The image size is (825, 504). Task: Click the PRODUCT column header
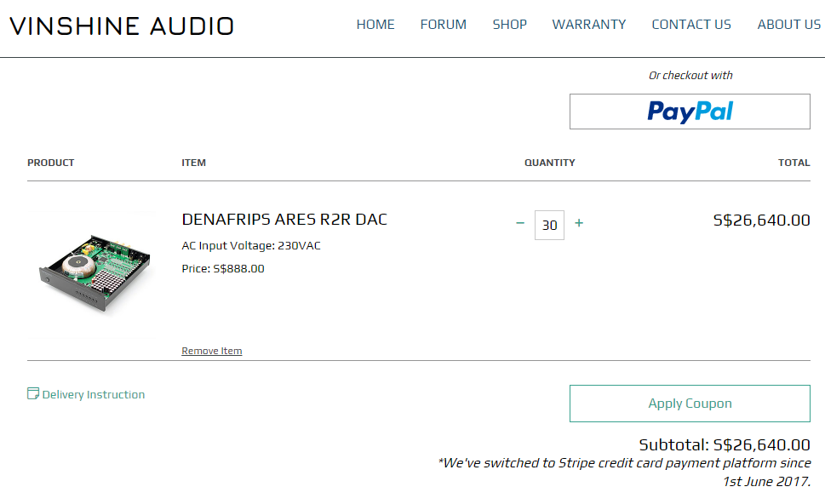[50, 163]
